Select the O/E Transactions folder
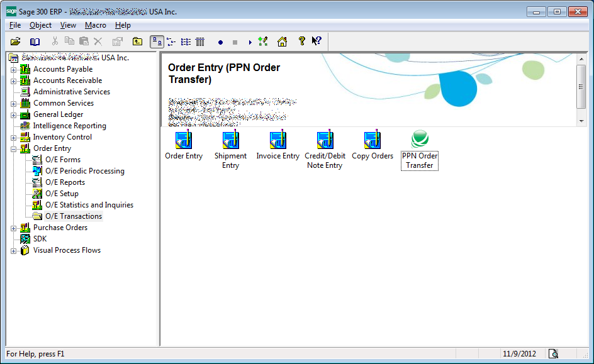Viewport: 594px width, 364px height. pos(74,216)
